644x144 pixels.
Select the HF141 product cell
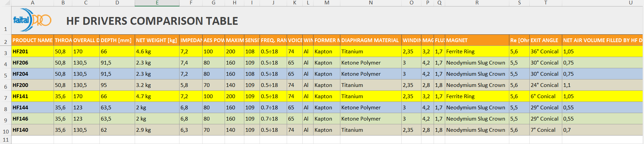(x=33, y=96)
